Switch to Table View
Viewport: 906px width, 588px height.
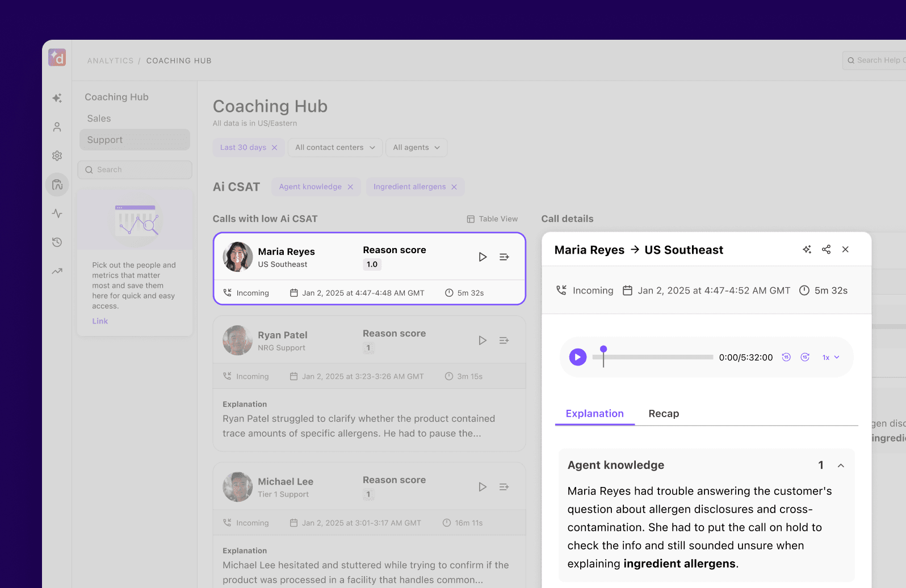(492, 219)
